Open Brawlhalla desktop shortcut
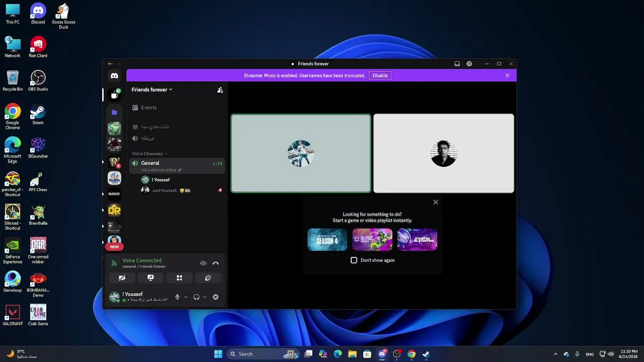The width and height of the screenshot is (644, 362). (38, 215)
